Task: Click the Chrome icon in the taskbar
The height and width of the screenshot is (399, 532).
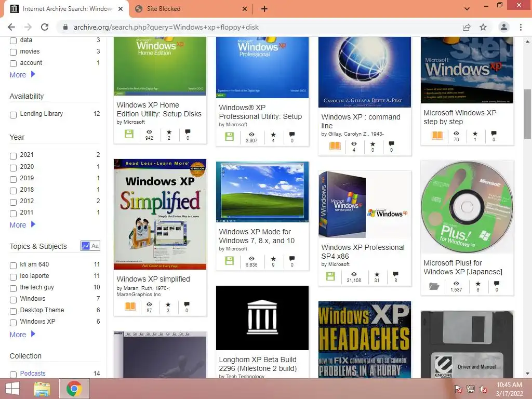Action: (74, 389)
